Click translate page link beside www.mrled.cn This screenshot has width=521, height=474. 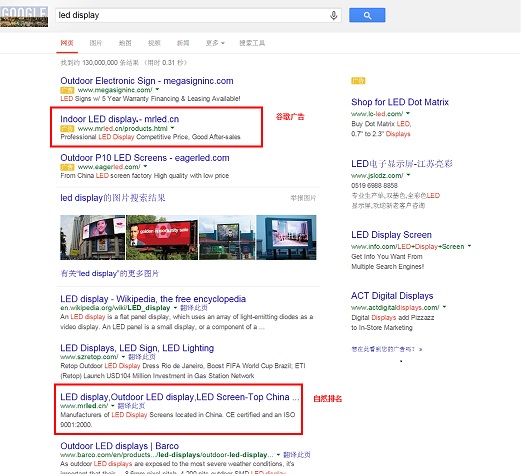pyautogui.click(x=131, y=406)
